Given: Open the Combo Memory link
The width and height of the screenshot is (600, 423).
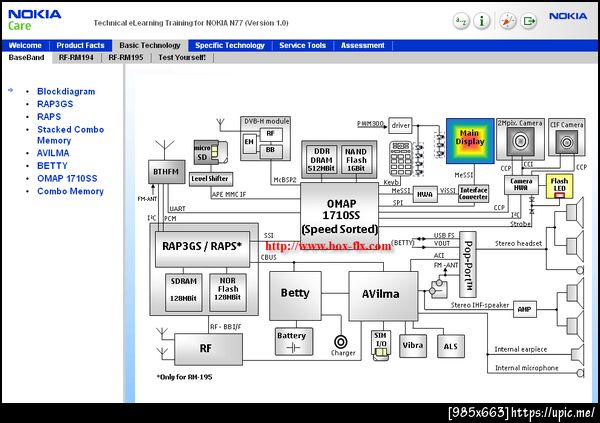Looking at the screenshot, I should 70,191.
